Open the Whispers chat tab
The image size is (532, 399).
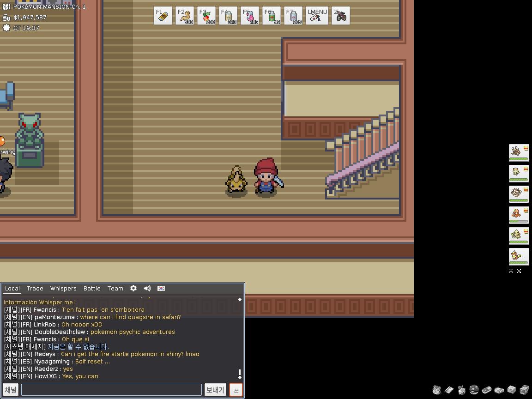[63, 288]
